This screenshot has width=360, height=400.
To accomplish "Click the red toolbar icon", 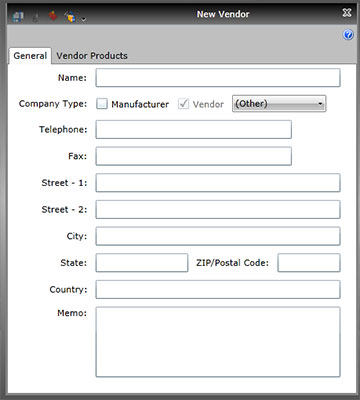I will pyautogui.click(x=53, y=15).
